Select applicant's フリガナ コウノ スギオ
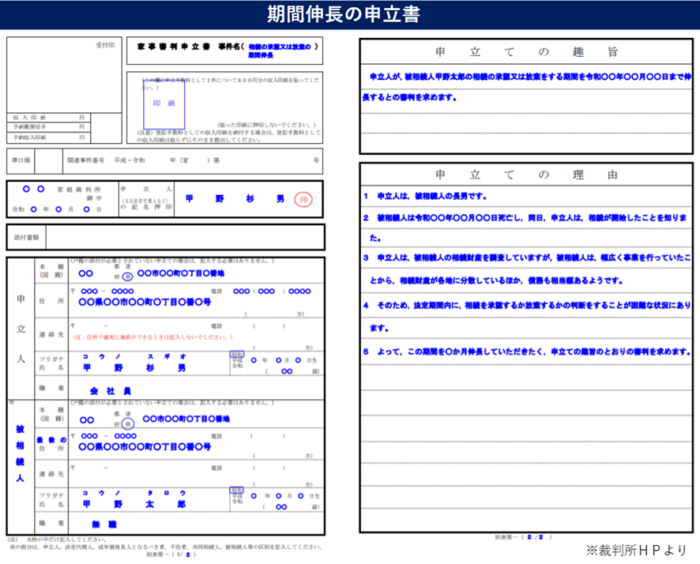Screen dimensions: 700x564 134,356
